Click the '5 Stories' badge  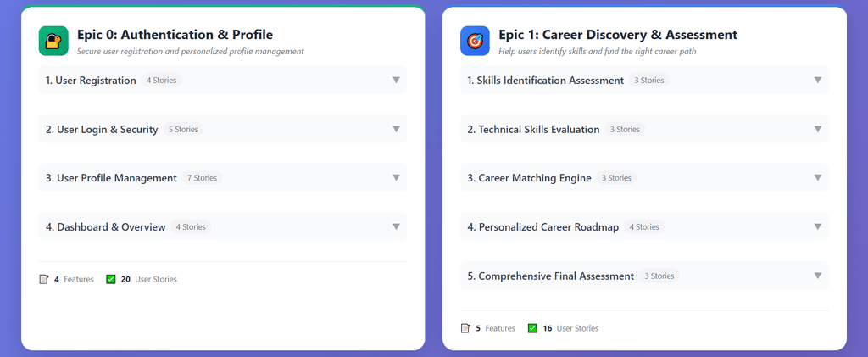point(183,130)
